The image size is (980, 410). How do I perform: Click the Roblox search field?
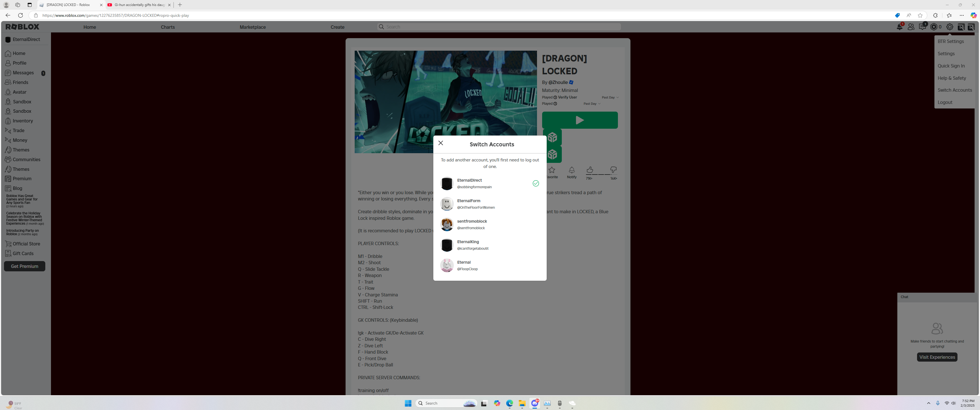pyautogui.click(x=499, y=27)
